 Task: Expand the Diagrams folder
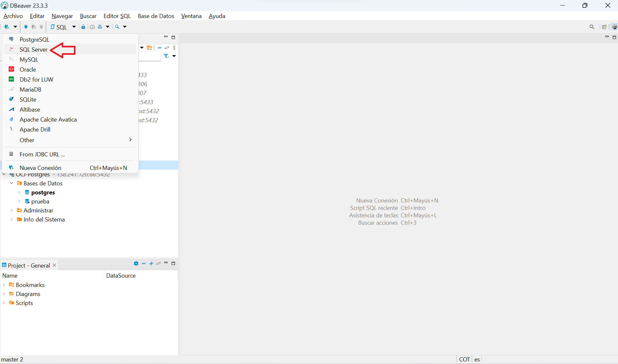[x=4, y=294]
